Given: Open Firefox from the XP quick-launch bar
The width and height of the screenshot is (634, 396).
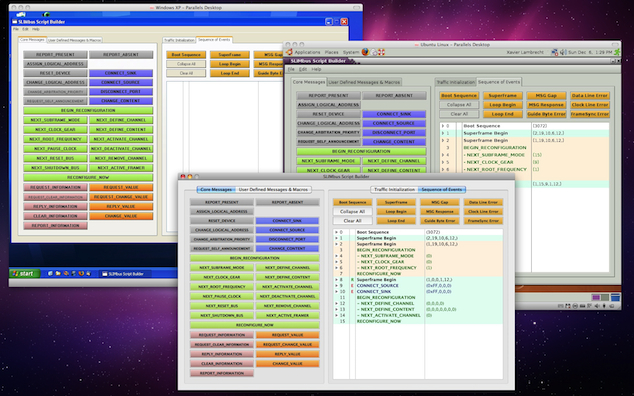Looking at the screenshot, I should (81, 274).
